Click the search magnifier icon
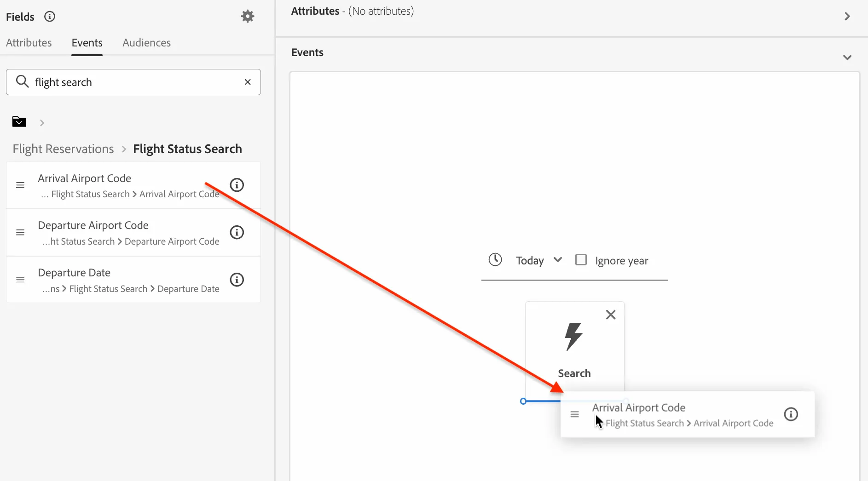Screen dimensions: 868x481 coord(22,82)
